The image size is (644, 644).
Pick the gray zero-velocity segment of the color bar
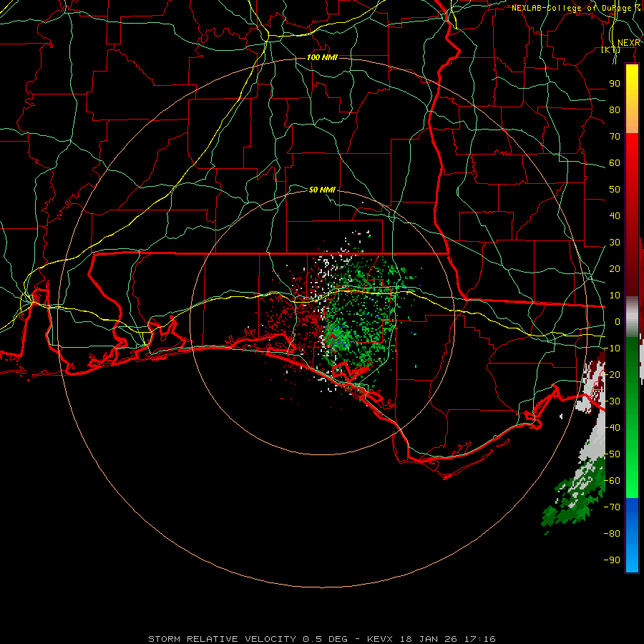point(632,316)
